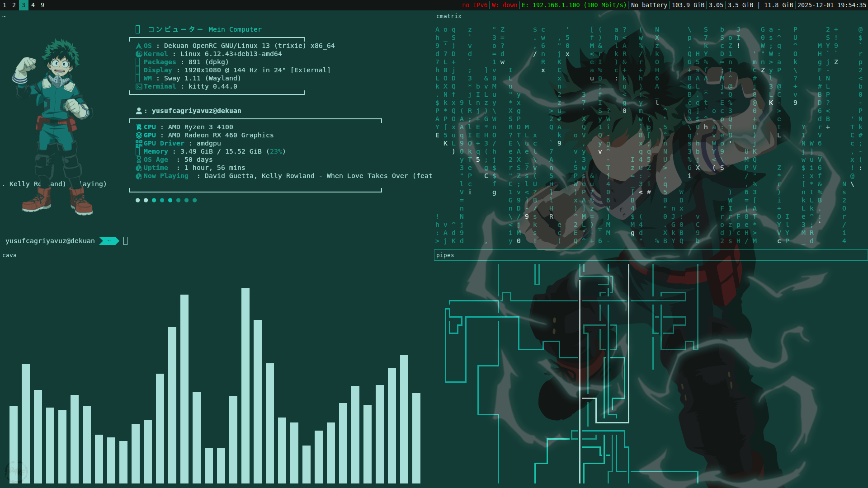Viewport: 868px width, 488px height.
Task: Click the leftmost white color palette dot
Action: [x=137, y=201]
